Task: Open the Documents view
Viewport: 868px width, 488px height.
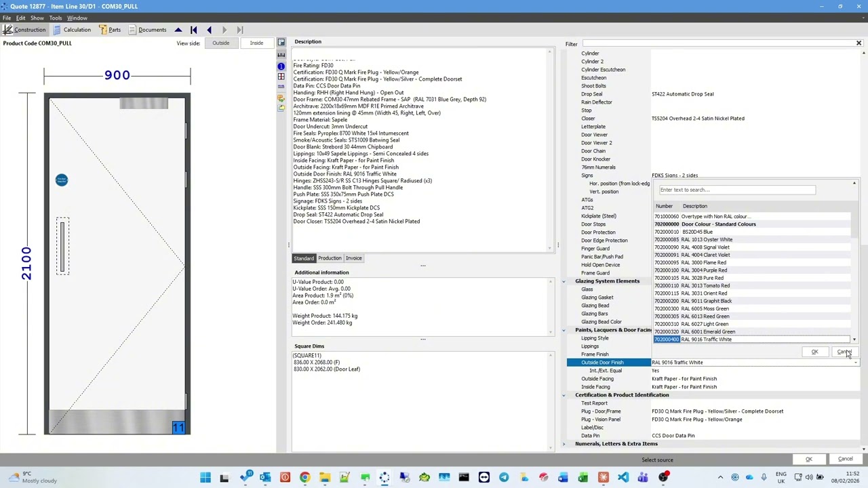Action: pos(147,30)
